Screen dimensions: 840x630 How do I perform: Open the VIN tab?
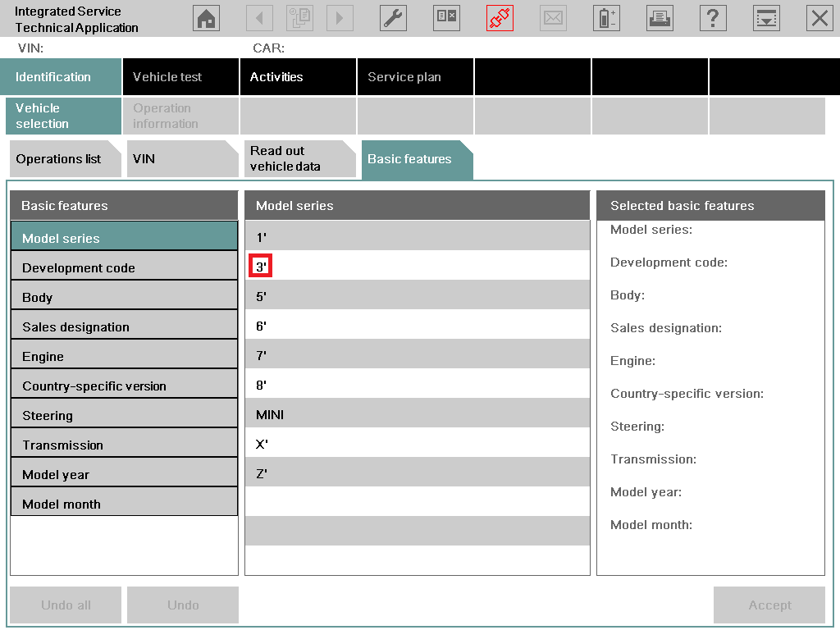pos(183,159)
